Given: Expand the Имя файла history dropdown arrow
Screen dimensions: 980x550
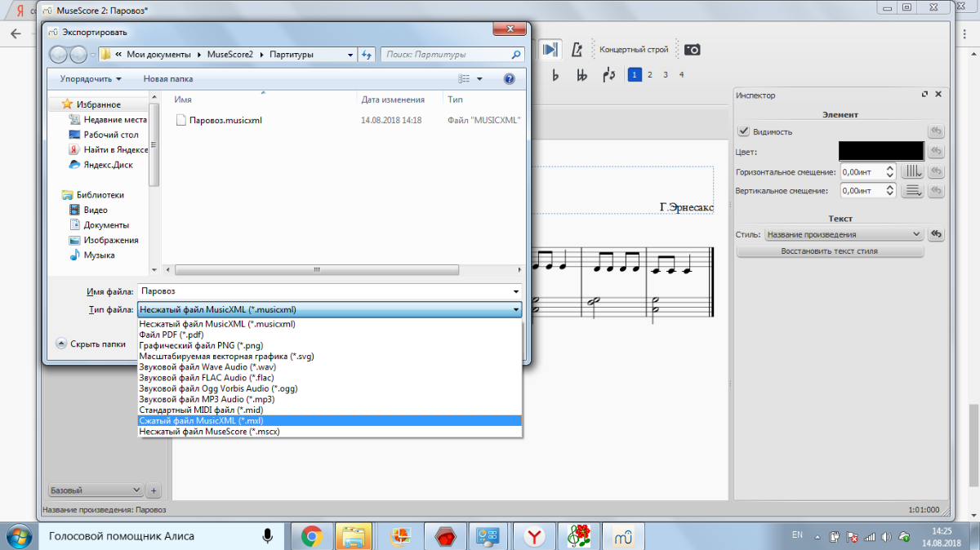Looking at the screenshot, I should tap(515, 291).
